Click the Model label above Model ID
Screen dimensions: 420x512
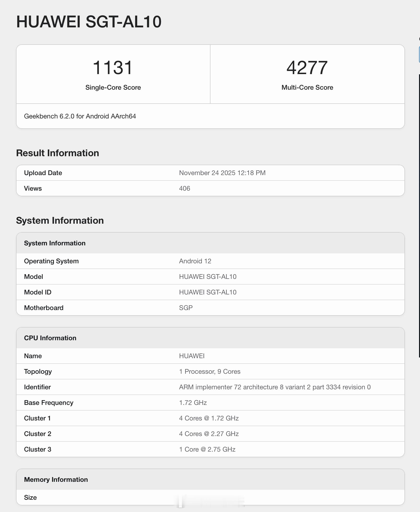(34, 277)
